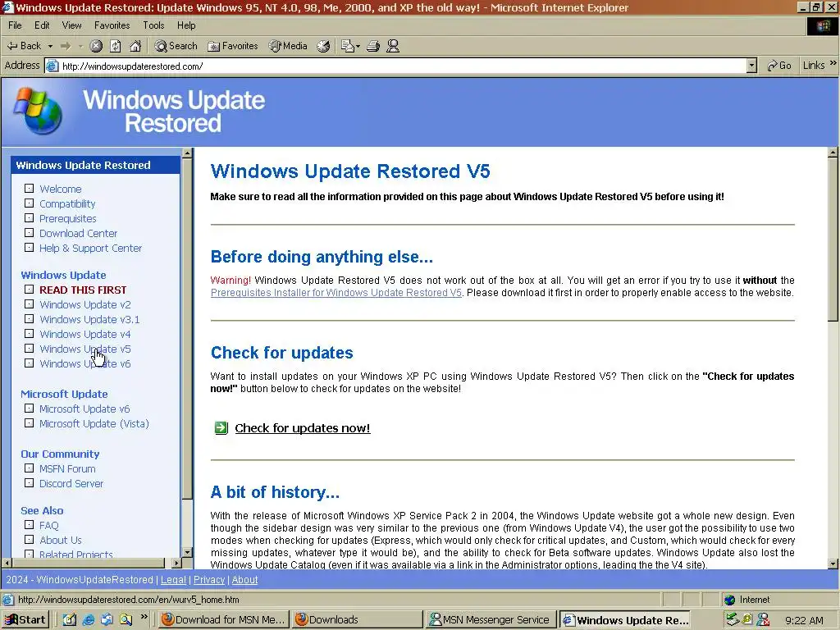
Task: Open the About Us sidebar link
Action: click(61, 540)
